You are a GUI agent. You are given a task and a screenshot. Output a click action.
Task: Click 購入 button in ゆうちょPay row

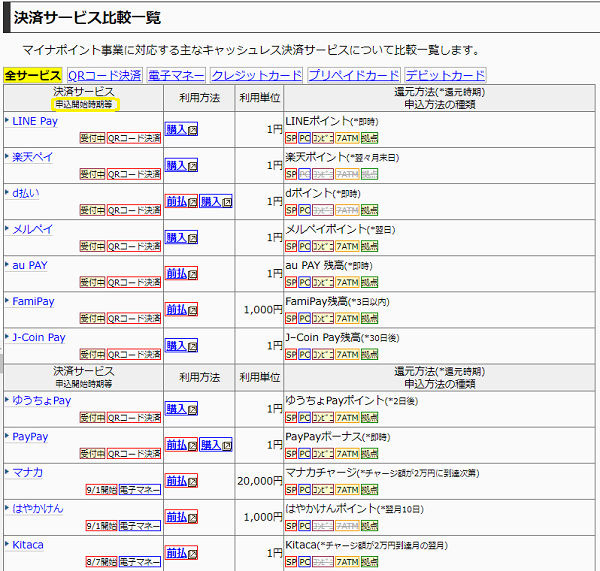181,409
